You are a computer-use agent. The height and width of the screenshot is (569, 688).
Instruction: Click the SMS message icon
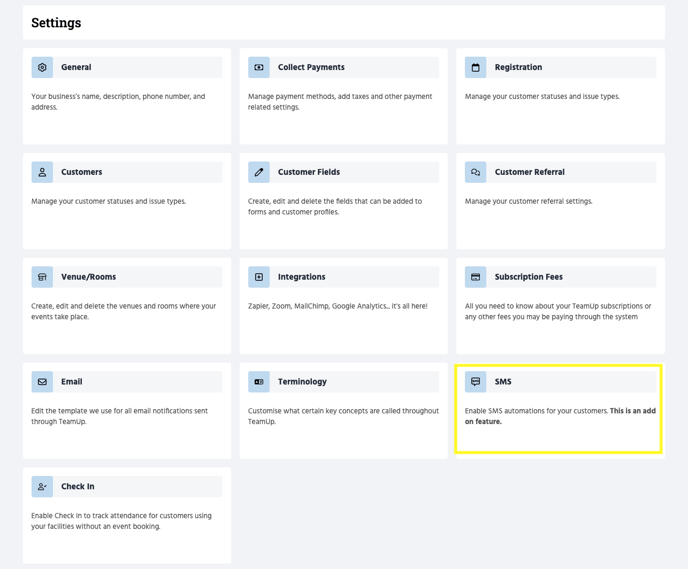click(476, 382)
